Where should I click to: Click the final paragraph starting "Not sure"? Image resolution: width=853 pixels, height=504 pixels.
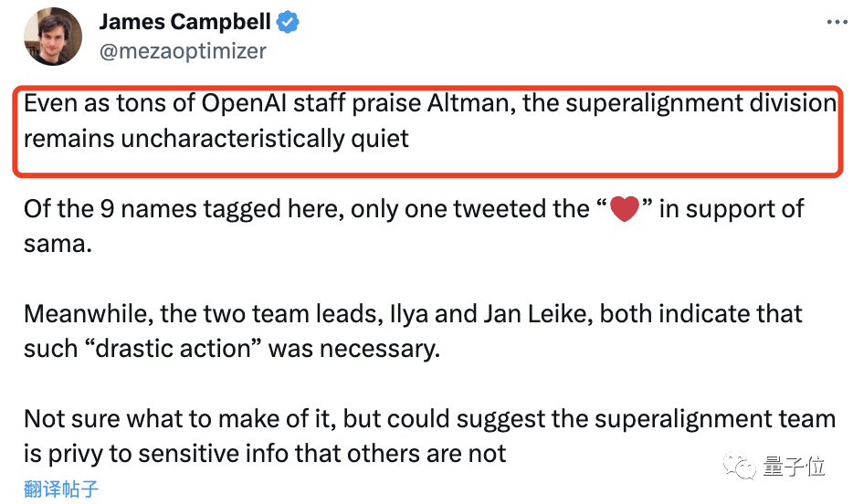(x=429, y=436)
